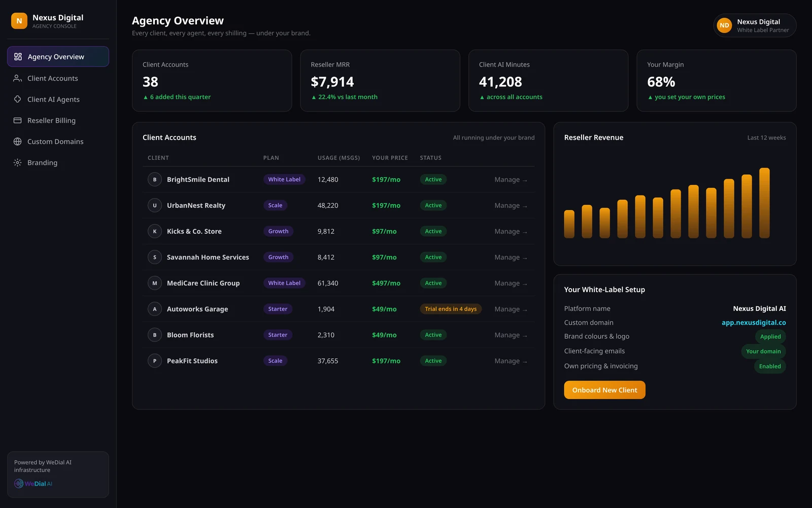Click the Bloom Florists client name
Viewport: 812px width, 508px height.
(x=190, y=335)
